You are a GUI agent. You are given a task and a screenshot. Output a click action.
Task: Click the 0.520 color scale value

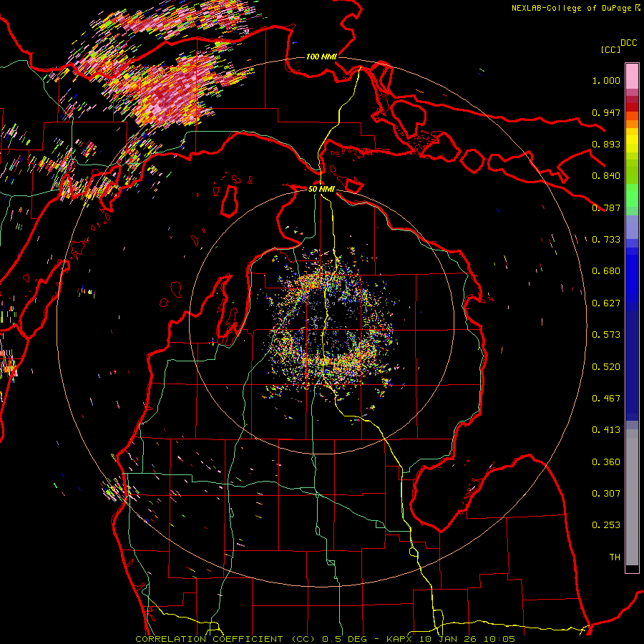(x=606, y=367)
